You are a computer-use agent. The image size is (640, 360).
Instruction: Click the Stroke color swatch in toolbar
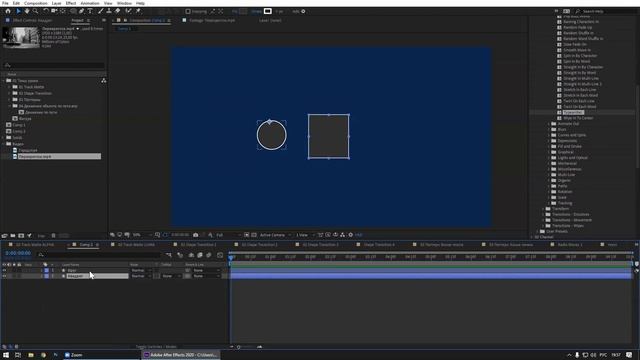(268, 11)
